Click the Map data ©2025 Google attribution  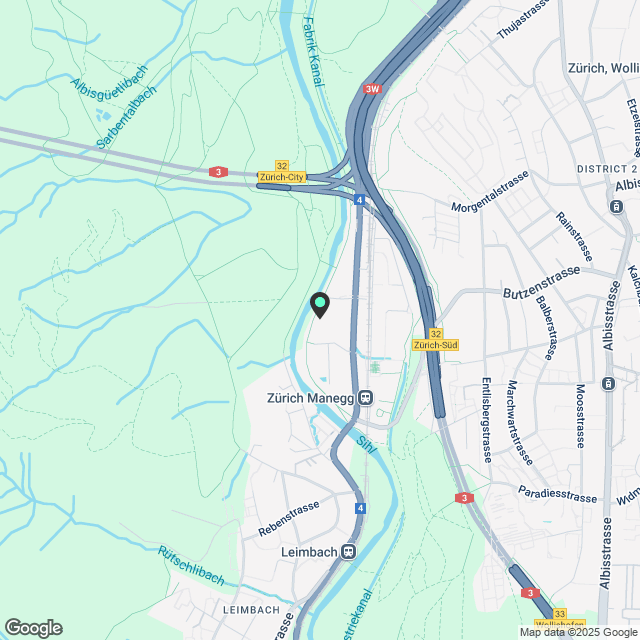(x=578, y=632)
